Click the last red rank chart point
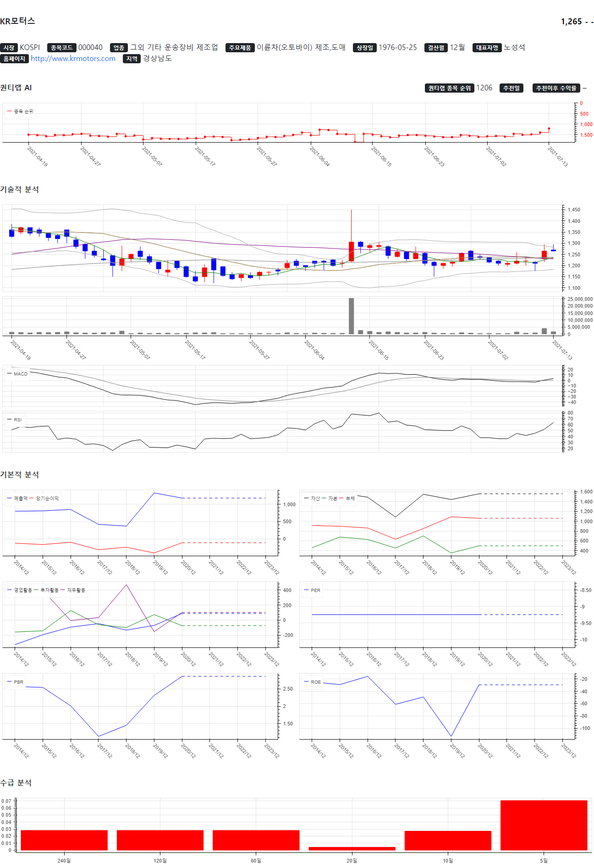 tap(549, 128)
